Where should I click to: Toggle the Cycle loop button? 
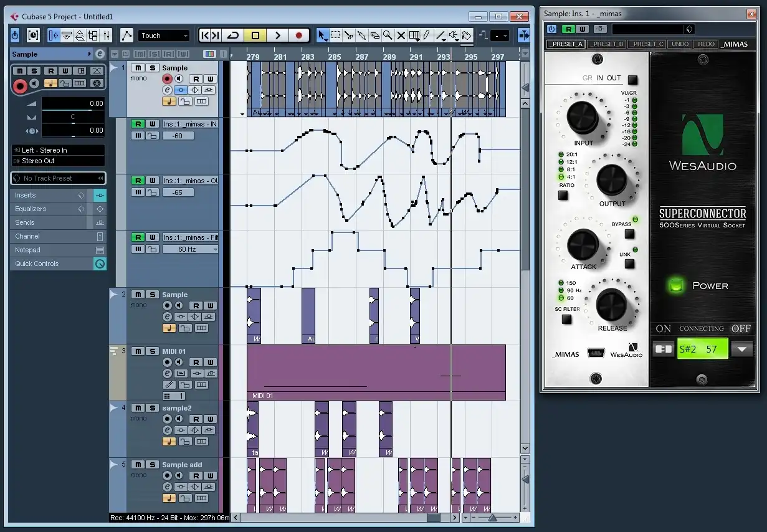click(x=232, y=36)
